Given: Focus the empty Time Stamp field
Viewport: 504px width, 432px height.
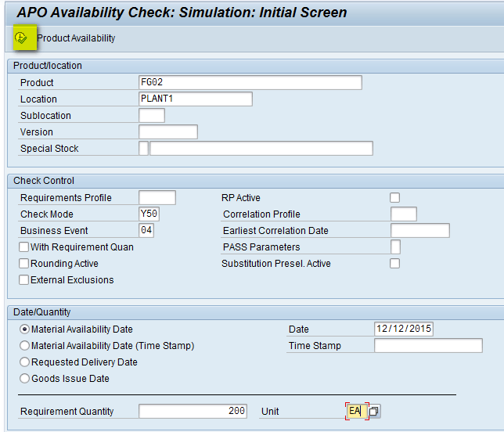Looking at the screenshot, I should (428, 345).
